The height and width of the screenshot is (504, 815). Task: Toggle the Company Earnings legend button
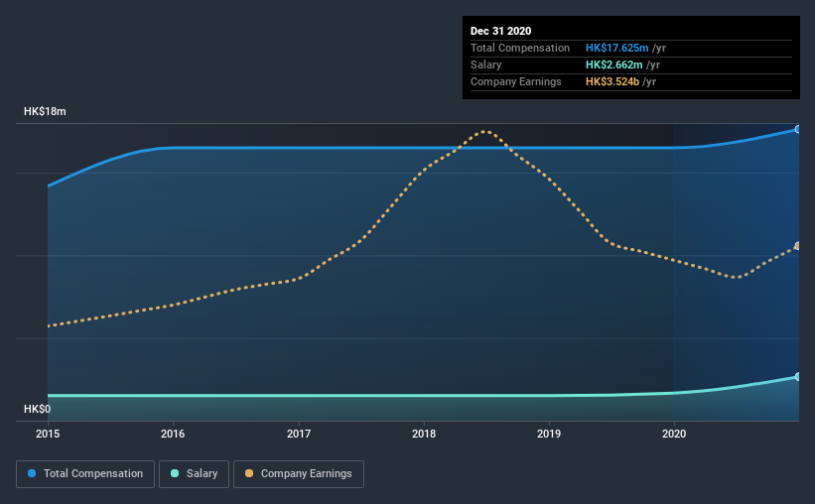tap(299, 474)
